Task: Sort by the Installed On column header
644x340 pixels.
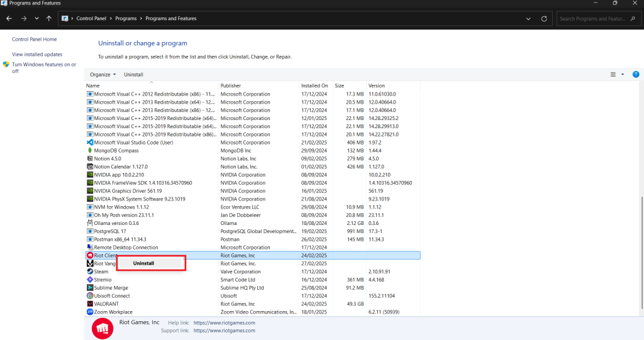Action: [x=316, y=85]
